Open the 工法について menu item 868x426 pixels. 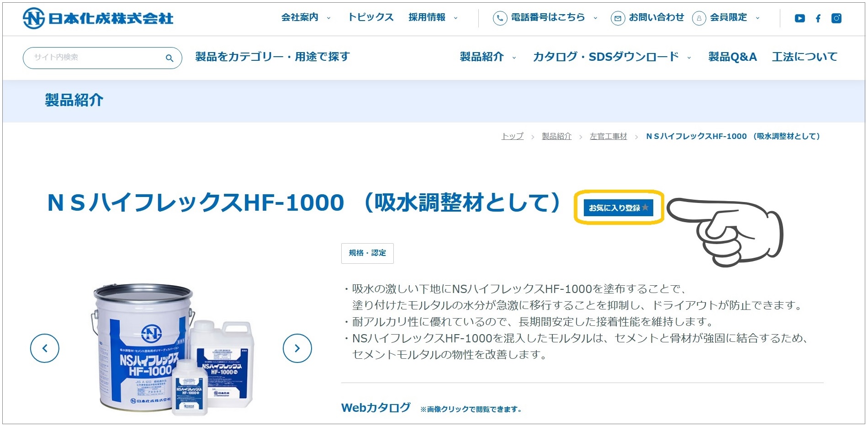[804, 57]
